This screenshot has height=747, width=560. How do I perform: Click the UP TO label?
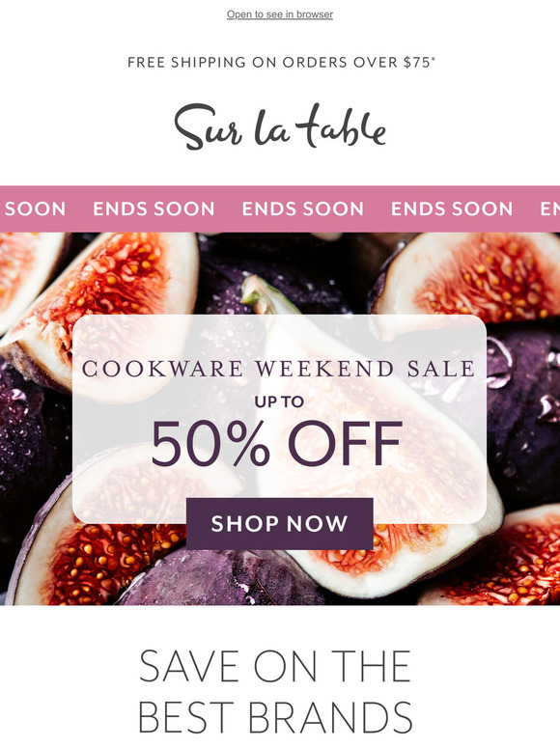click(279, 401)
